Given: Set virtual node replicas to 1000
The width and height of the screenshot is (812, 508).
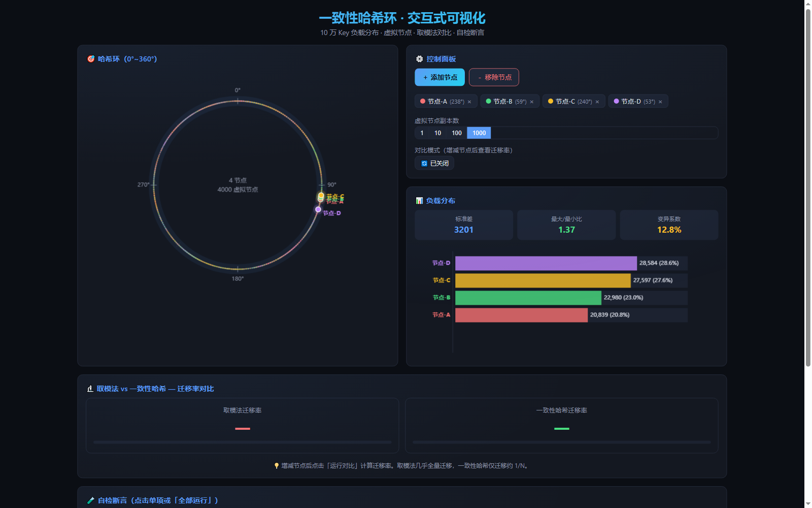Looking at the screenshot, I should (479, 133).
